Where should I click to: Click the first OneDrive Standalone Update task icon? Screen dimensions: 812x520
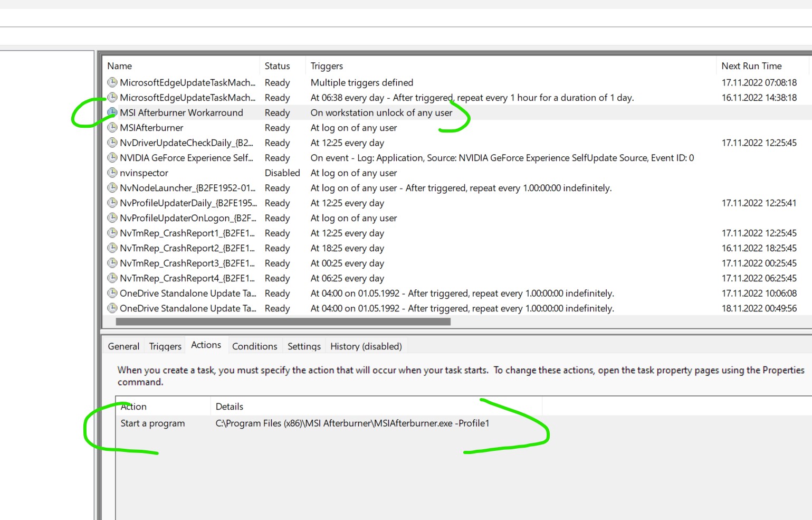pyautogui.click(x=112, y=293)
